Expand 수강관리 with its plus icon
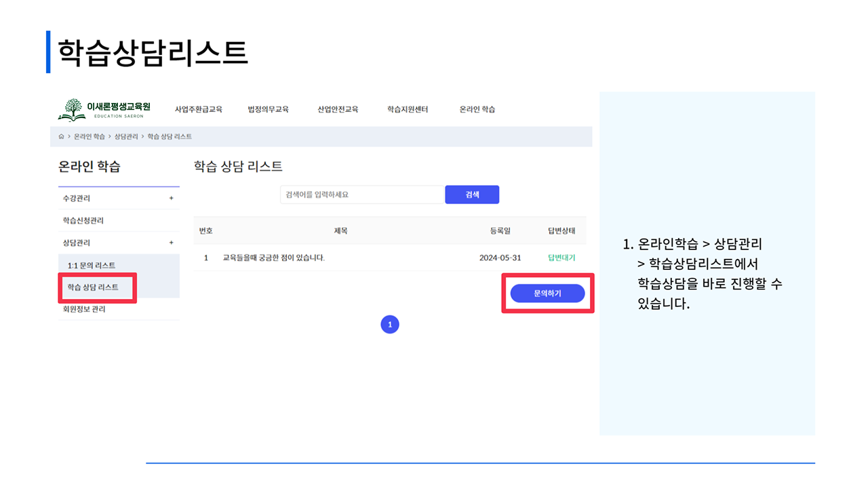Image resolution: width=868 pixels, height=488 pixels. click(x=171, y=199)
